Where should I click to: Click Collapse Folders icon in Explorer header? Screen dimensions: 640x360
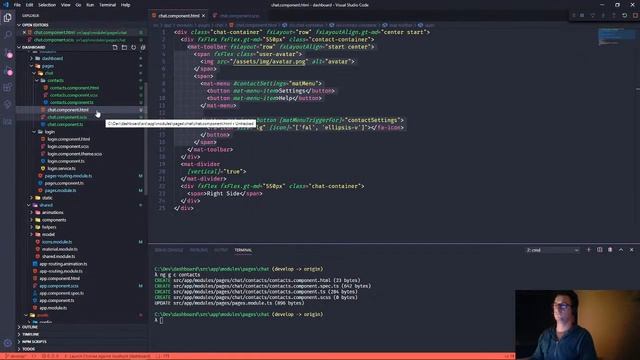coord(143,47)
